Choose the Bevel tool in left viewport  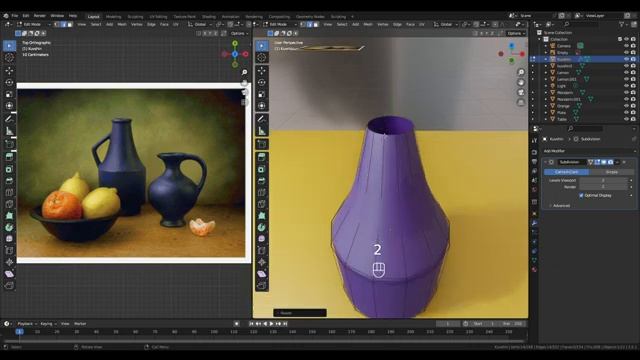[x=9, y=180]
